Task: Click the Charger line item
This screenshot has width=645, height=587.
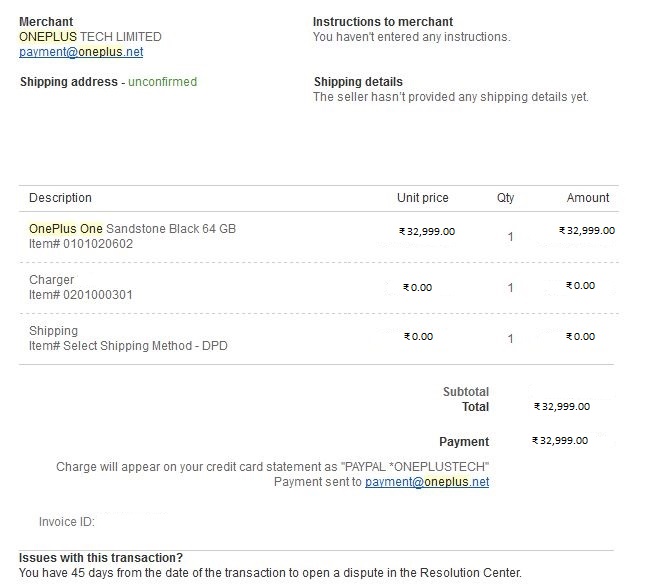Action: (x=52, y=280)
